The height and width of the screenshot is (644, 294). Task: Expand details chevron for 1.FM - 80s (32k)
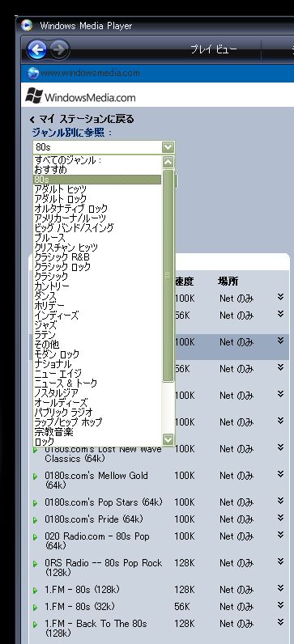coord(280,605)
